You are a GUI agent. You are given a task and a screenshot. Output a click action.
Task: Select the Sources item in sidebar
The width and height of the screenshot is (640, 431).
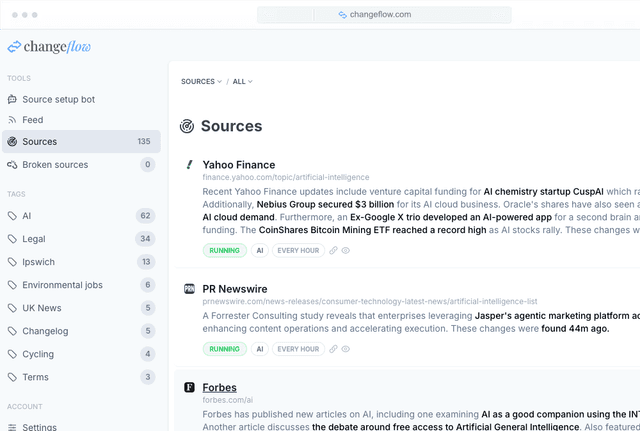click(x=39, y=142)
